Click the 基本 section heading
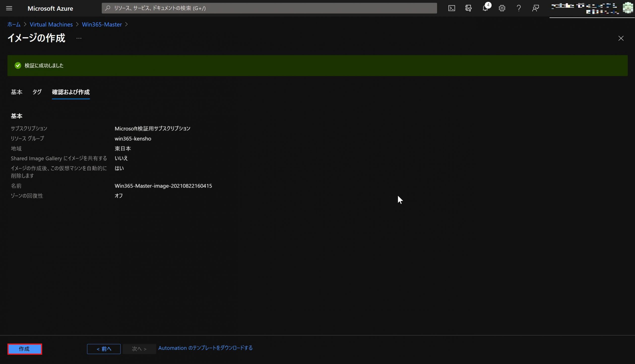635x364 pixels. tap(17, 116)
